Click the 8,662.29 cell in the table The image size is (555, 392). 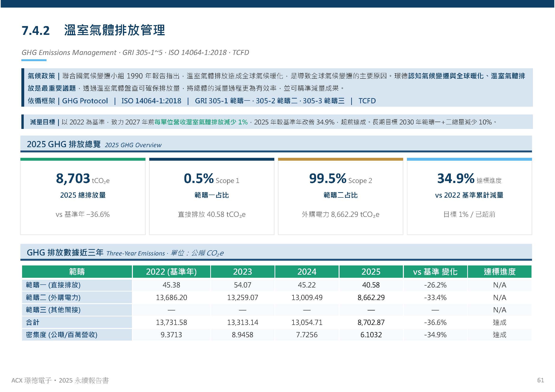pyautogui.click(x=371, y=298)
